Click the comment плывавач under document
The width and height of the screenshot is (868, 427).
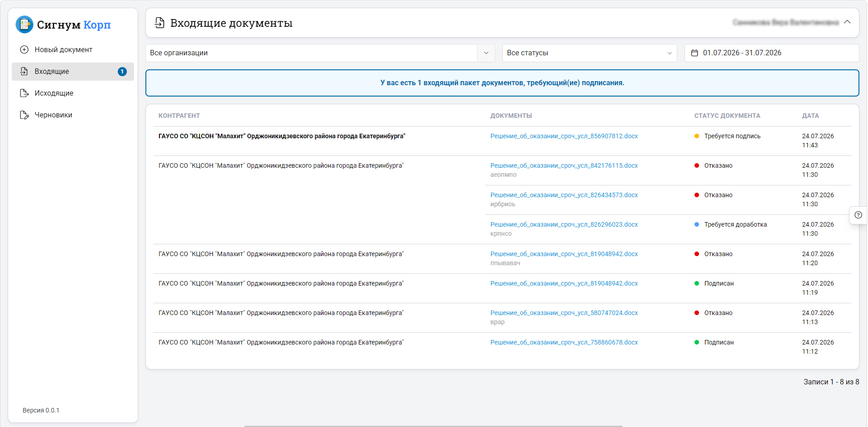(x=505, y=263)
